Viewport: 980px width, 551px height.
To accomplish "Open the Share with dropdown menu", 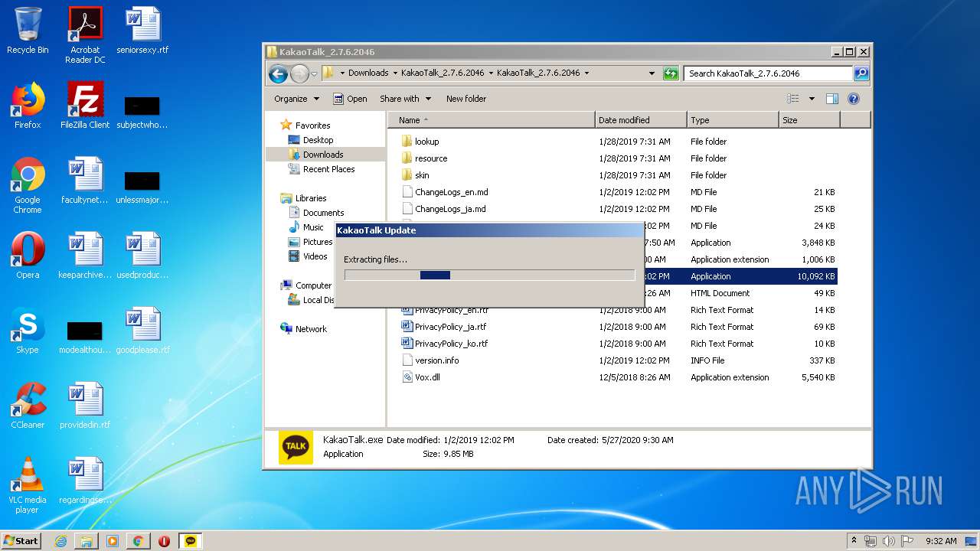I will click(x=405, y=99).
